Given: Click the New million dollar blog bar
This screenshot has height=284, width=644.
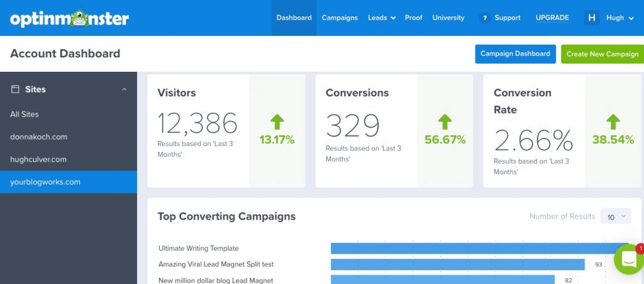Looking at the screenshot, I should click(443, 280).
